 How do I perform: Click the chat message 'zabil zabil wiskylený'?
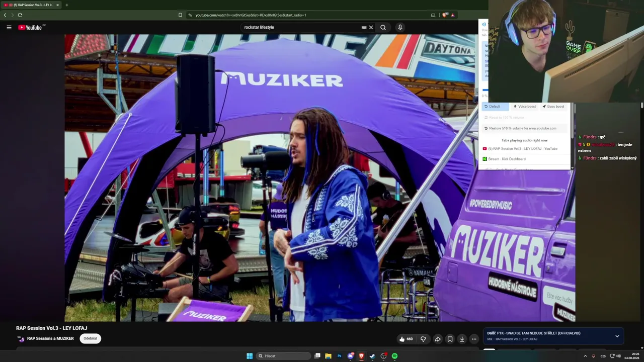618,158
